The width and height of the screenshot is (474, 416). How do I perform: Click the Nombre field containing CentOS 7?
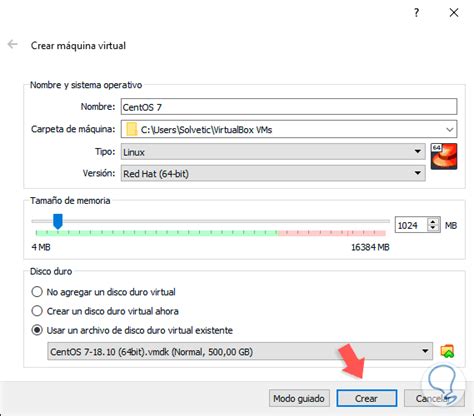tap(289, 107)
